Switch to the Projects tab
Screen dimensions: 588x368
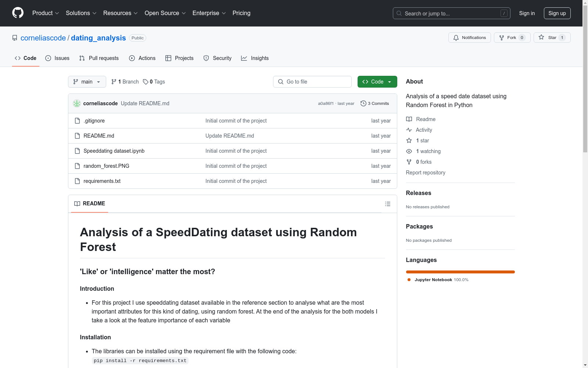[x=179, y=58]
